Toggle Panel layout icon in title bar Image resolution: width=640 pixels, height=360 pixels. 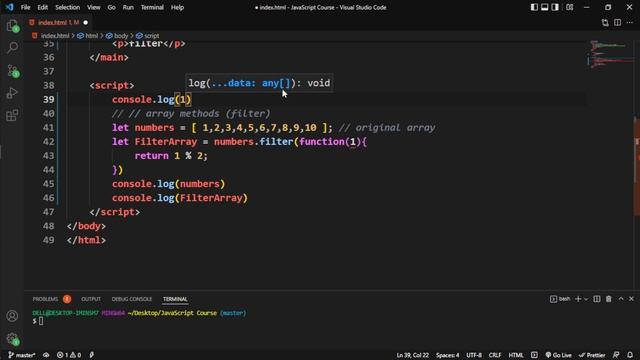tap(544, 7)
